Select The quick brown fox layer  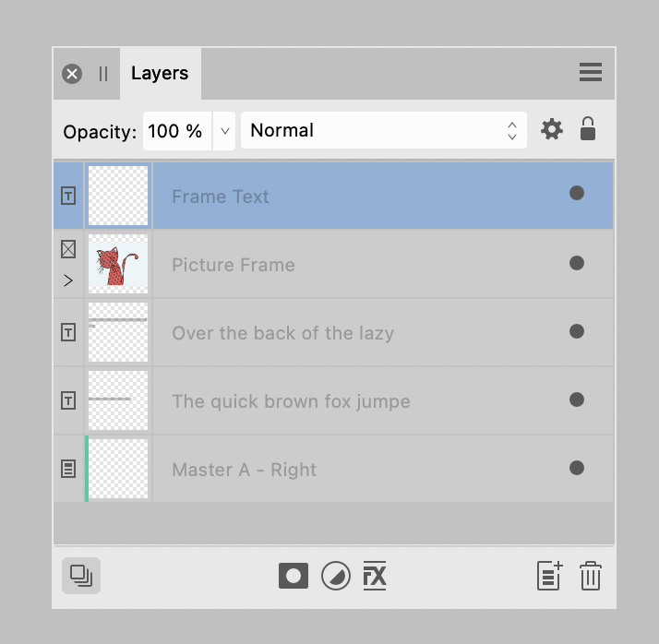(333, 400)
